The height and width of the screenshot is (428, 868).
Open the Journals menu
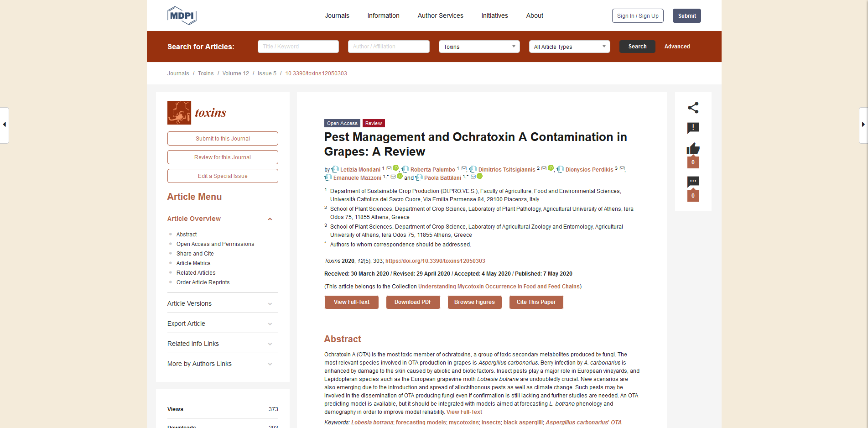point(337,16)
